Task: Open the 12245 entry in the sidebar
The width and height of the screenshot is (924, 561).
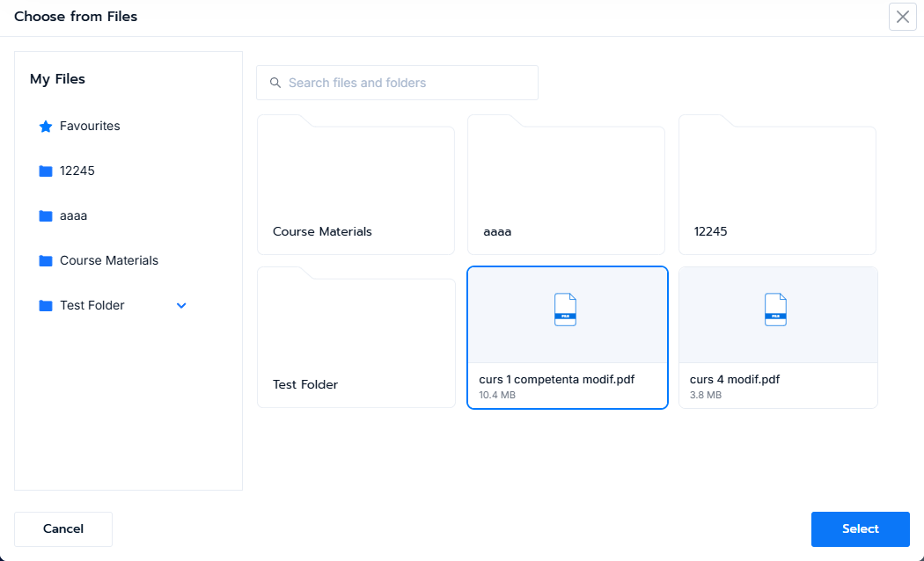Action: click(x=77, y=171)
